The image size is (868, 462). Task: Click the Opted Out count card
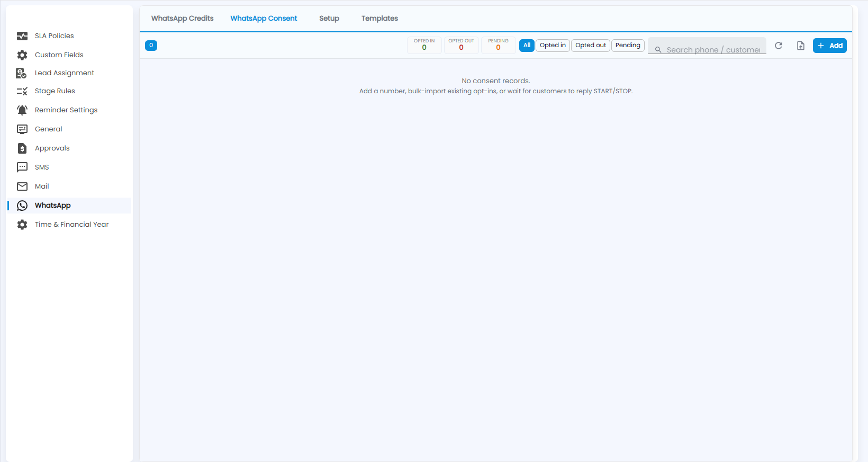tap(462, 46)
